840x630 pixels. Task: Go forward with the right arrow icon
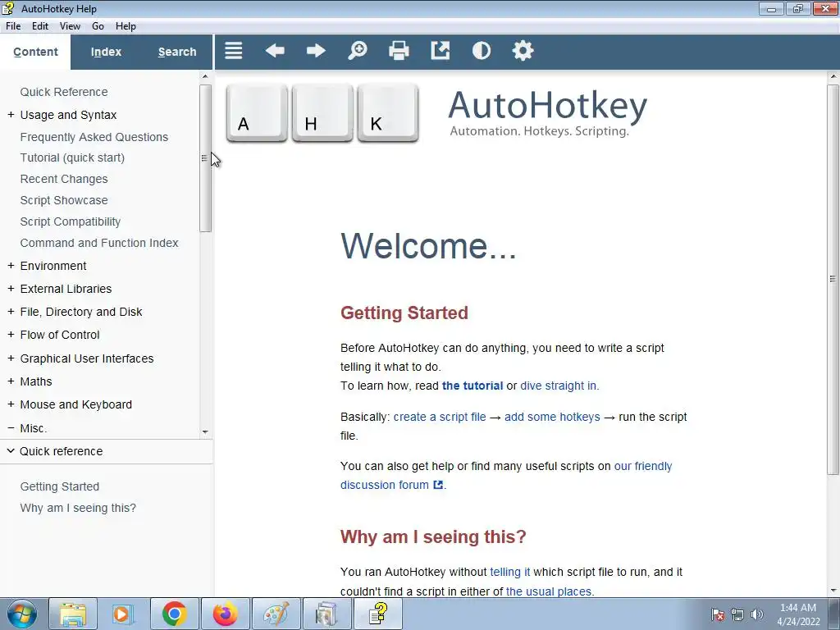point(316,51)
